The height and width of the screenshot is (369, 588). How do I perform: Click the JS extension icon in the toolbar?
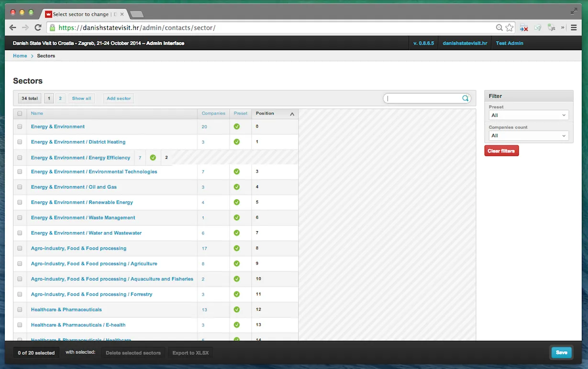pos(552,28)
